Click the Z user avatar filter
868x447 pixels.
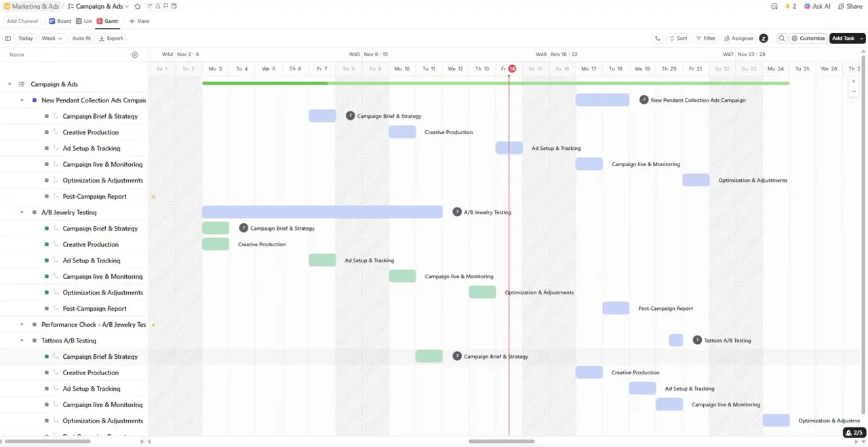764,39
